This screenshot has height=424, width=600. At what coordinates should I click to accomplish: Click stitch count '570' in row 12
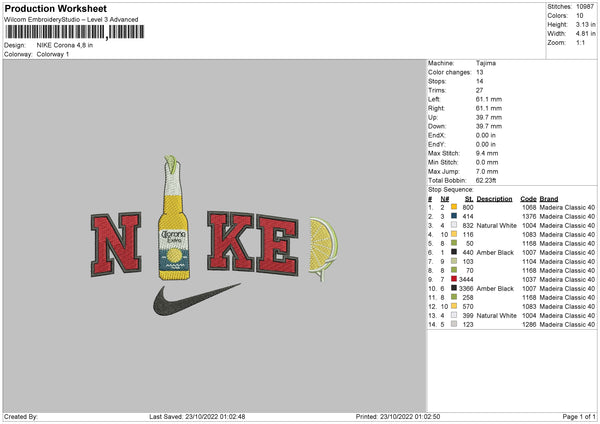pyautogui.click(x=468, y=307)
